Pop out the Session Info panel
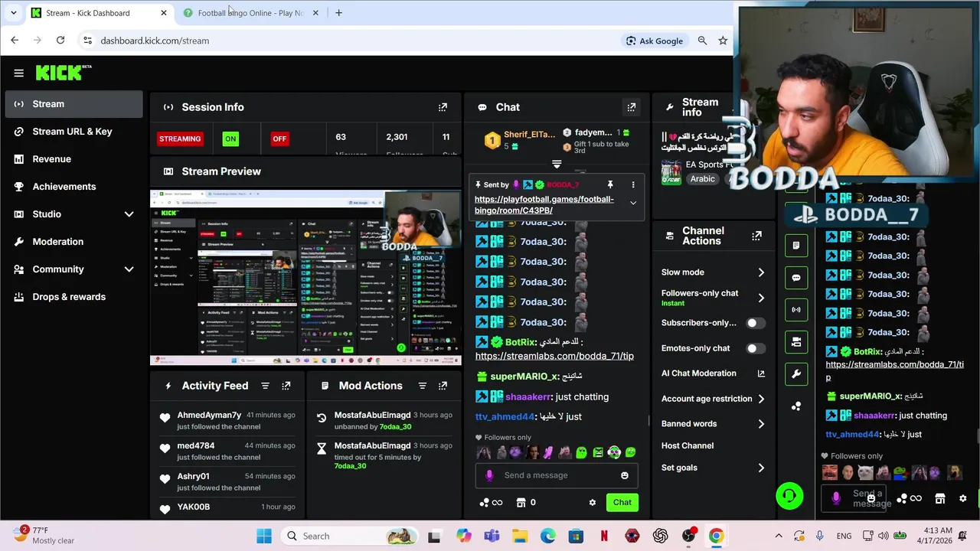 (x=443, y=107)
